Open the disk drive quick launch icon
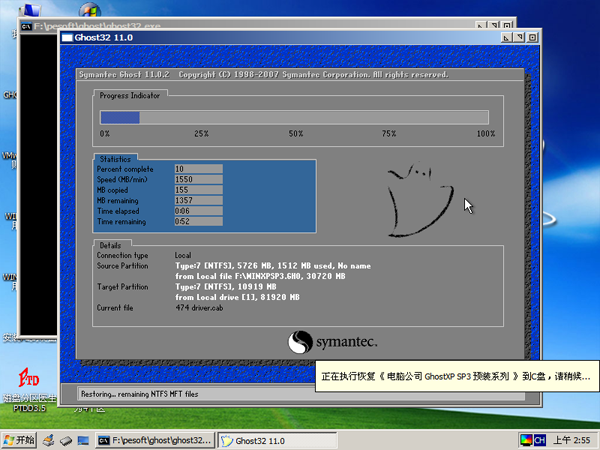 coord(66,441)
